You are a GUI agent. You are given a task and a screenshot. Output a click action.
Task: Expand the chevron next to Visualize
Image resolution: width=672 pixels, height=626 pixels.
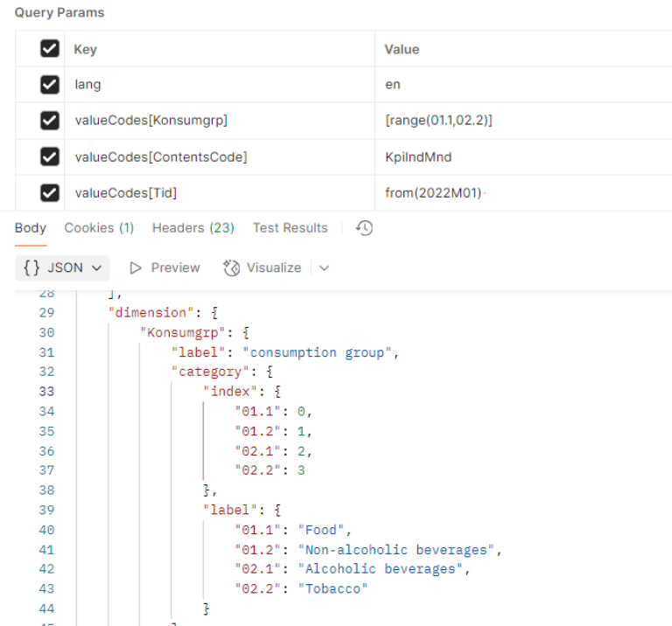pyautogui.click(x=325, y=268)
